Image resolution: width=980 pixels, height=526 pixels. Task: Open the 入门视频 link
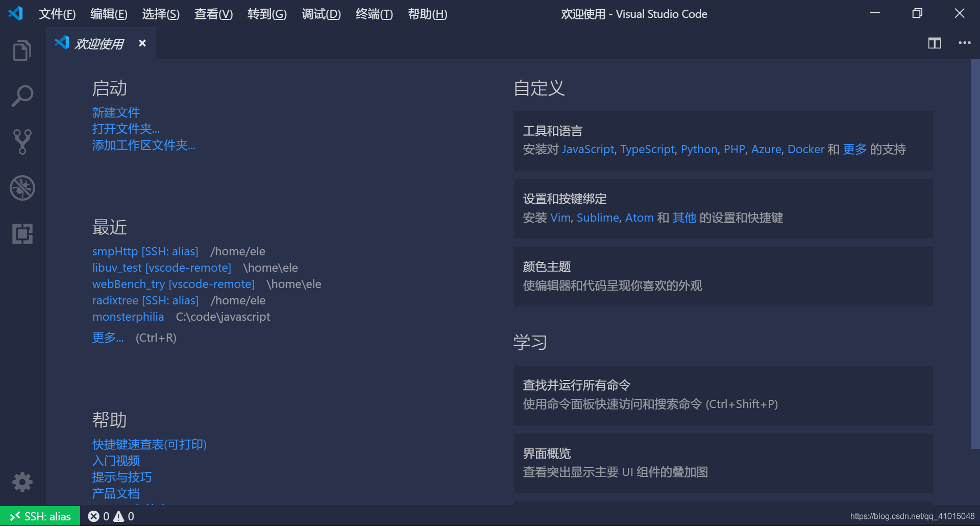116,461
